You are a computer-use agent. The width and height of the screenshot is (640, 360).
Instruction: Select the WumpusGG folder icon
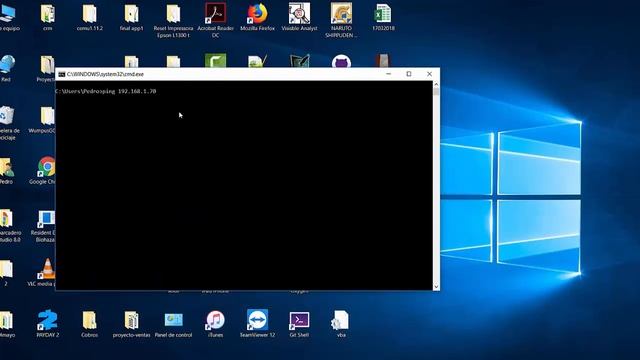(47, 116)
